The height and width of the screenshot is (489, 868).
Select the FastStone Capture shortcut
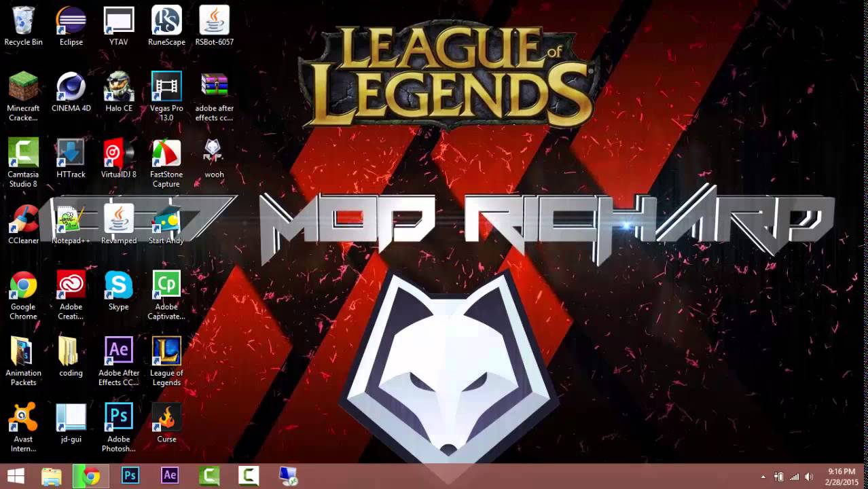(x=166, y=163)
